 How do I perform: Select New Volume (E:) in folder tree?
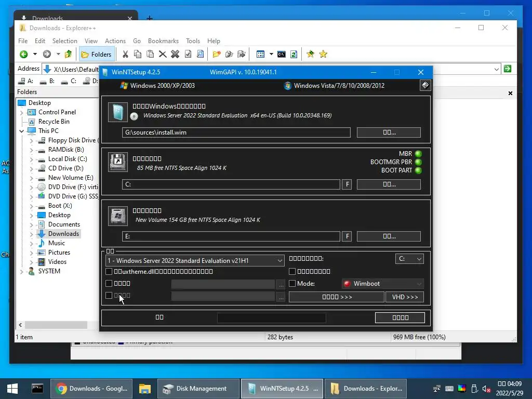pyautogui.click(x=71, y=178)
